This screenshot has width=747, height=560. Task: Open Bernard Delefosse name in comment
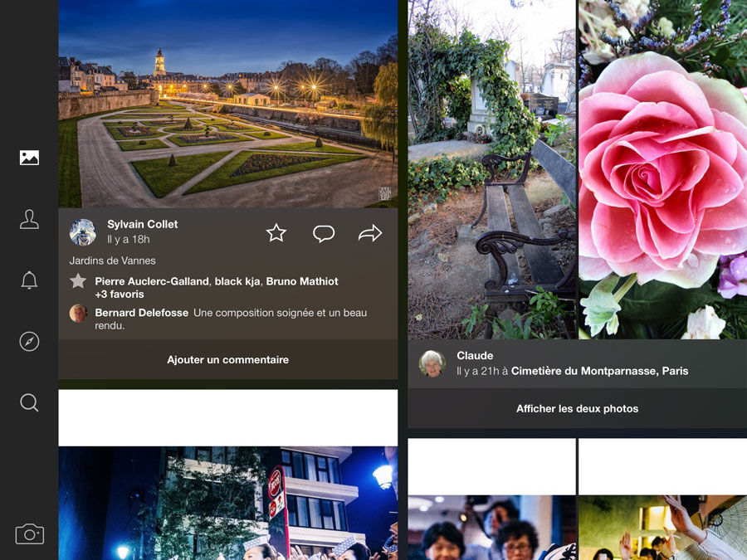[x=141, y=313]
